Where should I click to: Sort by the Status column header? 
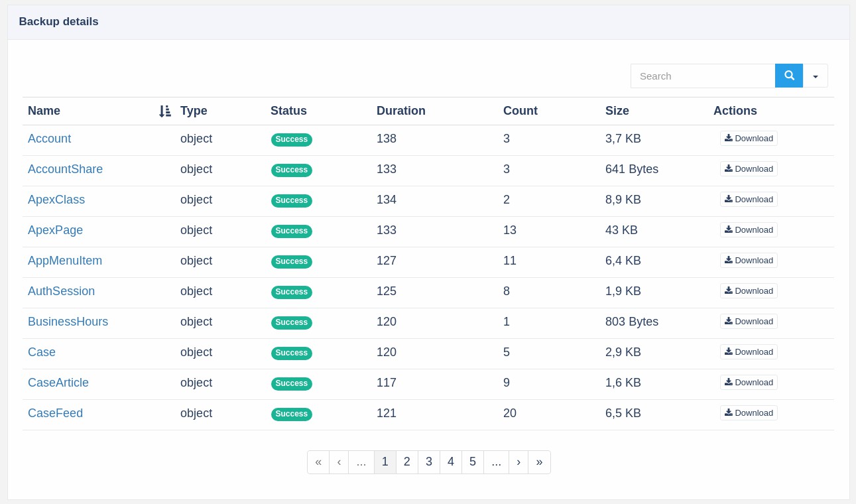(288, 111)
